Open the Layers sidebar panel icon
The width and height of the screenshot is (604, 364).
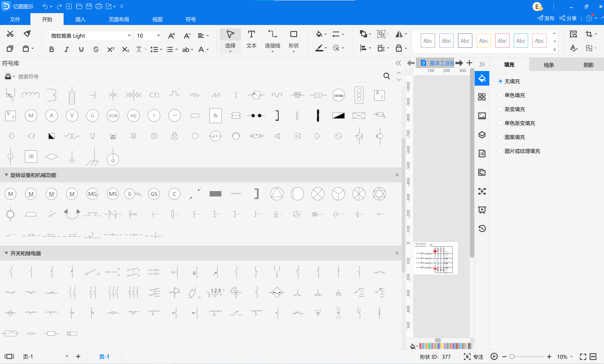tap(482, 135)
